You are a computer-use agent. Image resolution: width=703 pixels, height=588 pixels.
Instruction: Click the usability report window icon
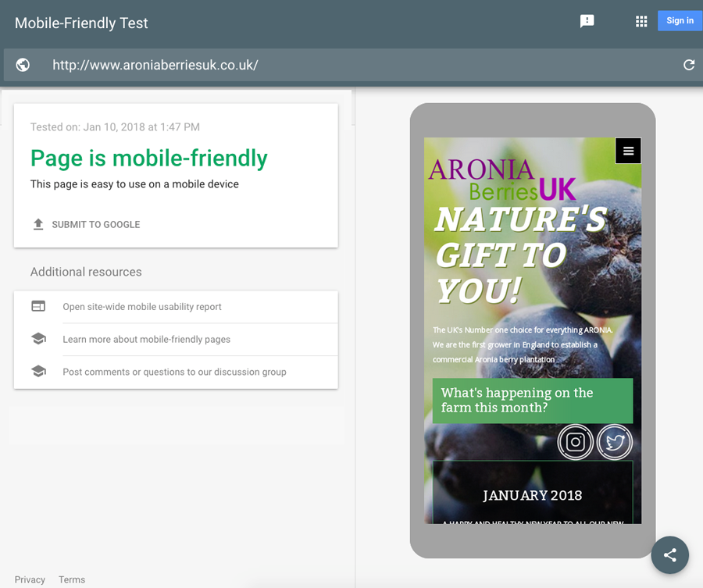coord(38,306)
